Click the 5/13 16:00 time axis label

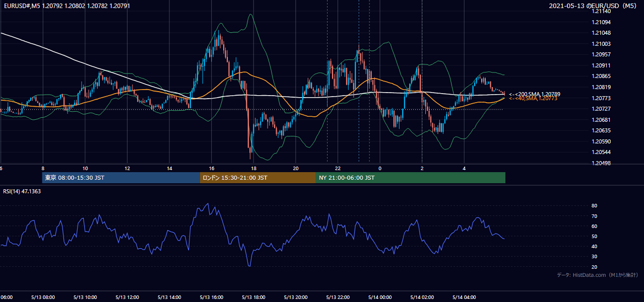pos(212,297)
